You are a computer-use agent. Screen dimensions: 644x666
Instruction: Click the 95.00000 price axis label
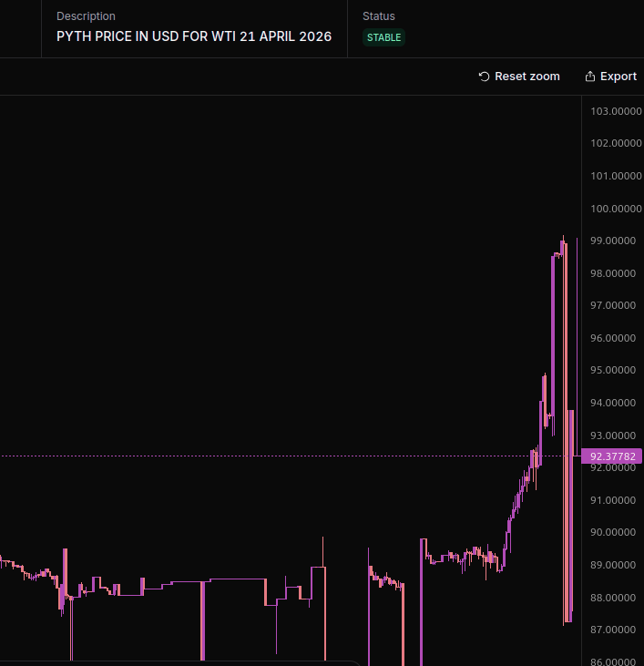613,370
